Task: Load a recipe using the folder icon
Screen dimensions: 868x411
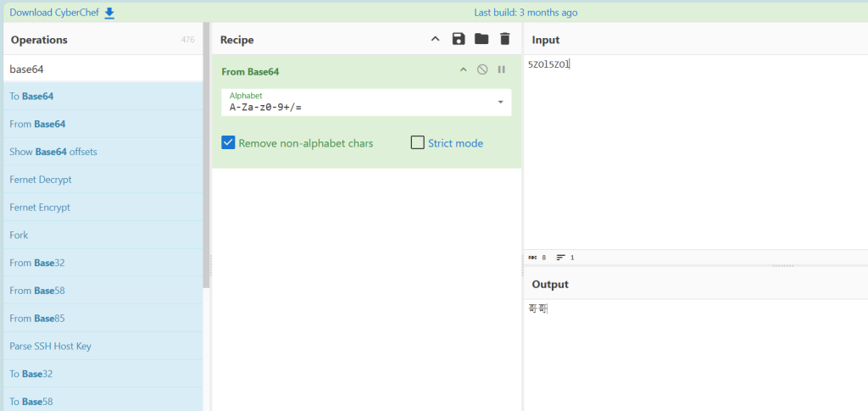Action: point(481,39)
